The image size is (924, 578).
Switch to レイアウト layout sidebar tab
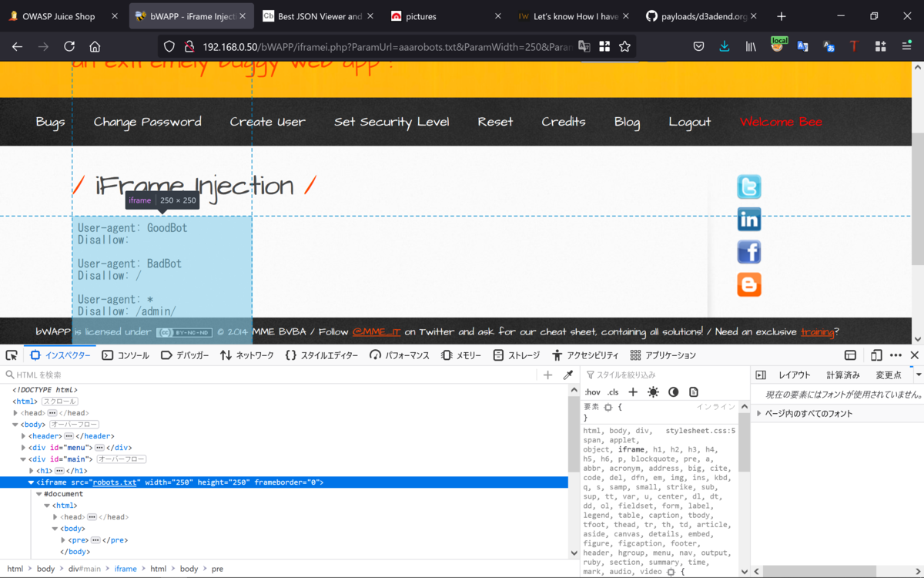pos(795,375)
